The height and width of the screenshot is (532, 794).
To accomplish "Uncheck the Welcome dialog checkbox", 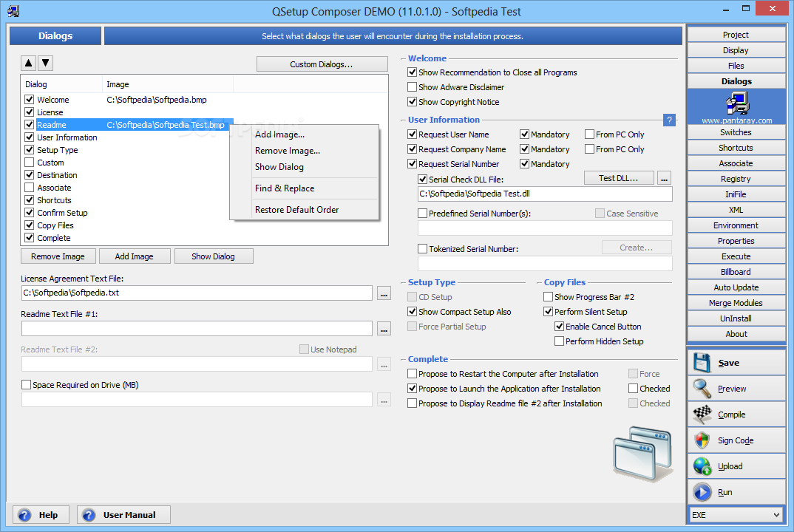I will tap(30, 99).
